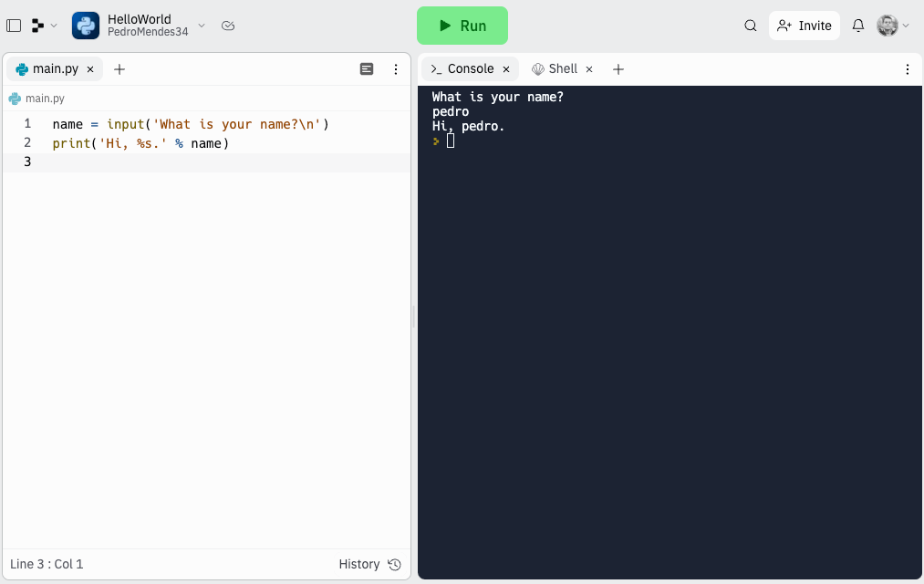
Task: Click 'Hi, pedro.' console output line
Action: 469,126
